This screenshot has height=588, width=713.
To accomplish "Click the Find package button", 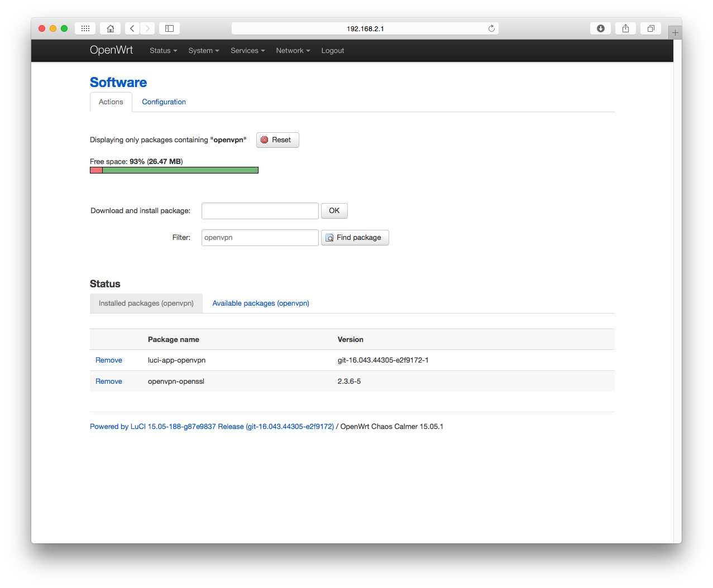I will click(355, 238).
